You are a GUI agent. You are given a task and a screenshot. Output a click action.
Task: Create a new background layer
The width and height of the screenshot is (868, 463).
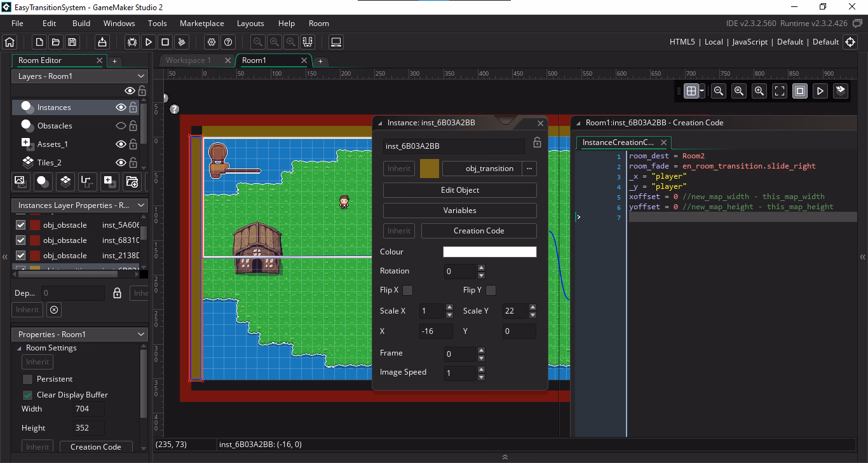click(20, 182)
